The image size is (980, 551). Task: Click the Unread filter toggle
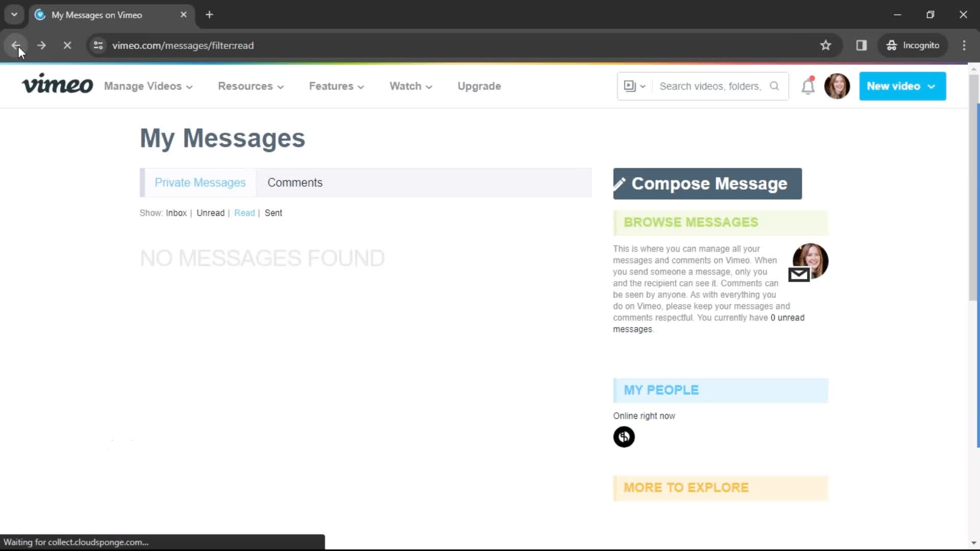coord(211,213)
